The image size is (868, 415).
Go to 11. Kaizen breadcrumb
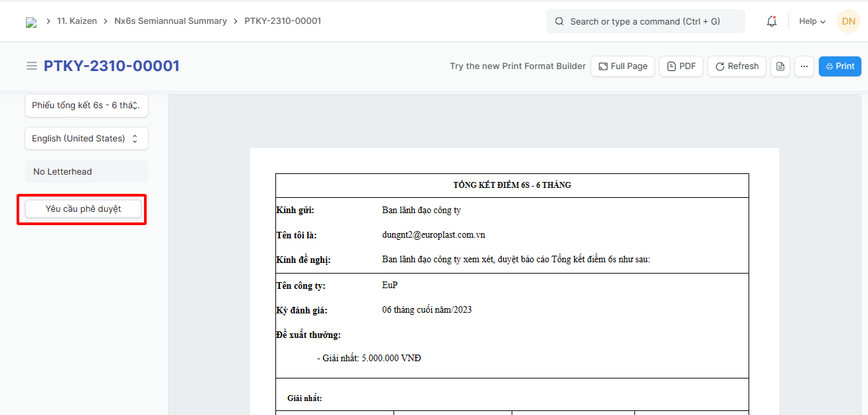tap(77, 21)
